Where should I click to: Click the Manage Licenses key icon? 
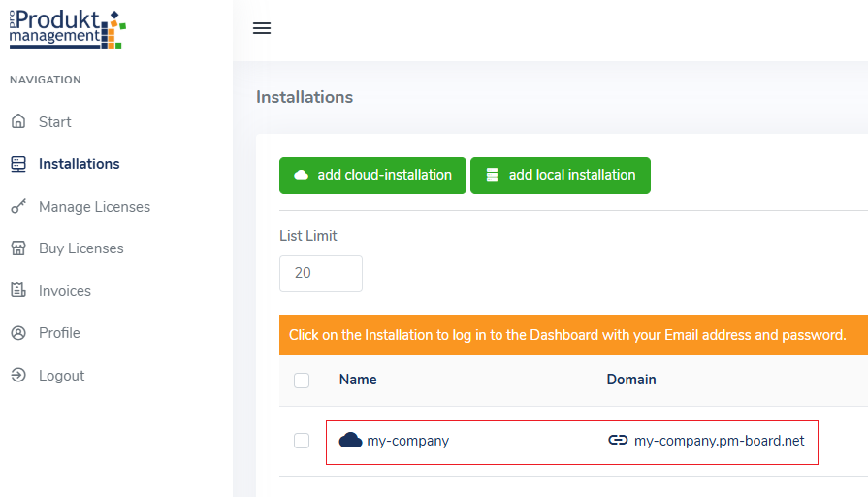(x=17, y=207)
